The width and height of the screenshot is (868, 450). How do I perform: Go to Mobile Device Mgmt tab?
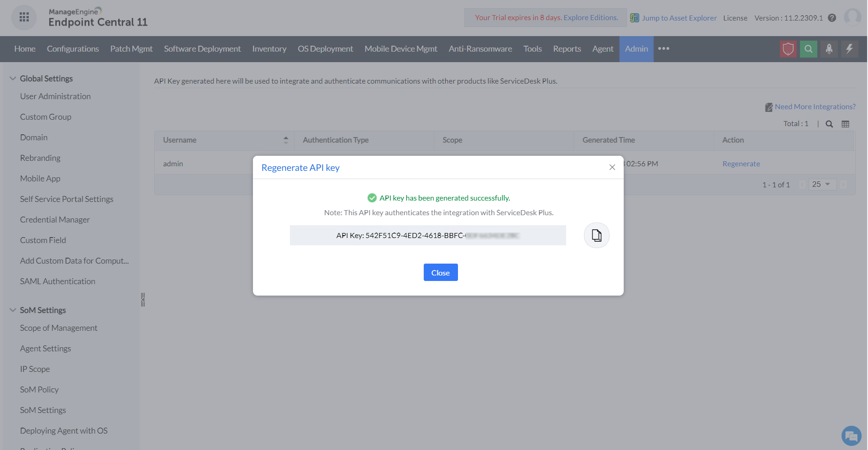[400, 49]
